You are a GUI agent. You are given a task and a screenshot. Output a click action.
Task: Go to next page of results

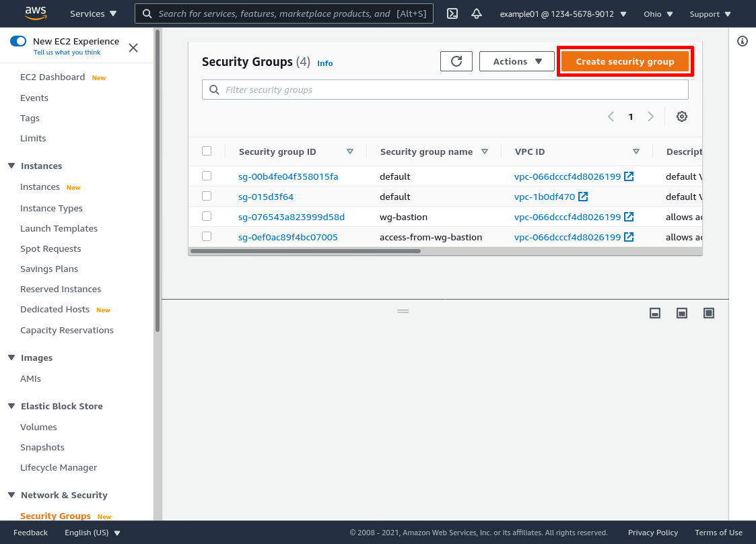[650, 116]
